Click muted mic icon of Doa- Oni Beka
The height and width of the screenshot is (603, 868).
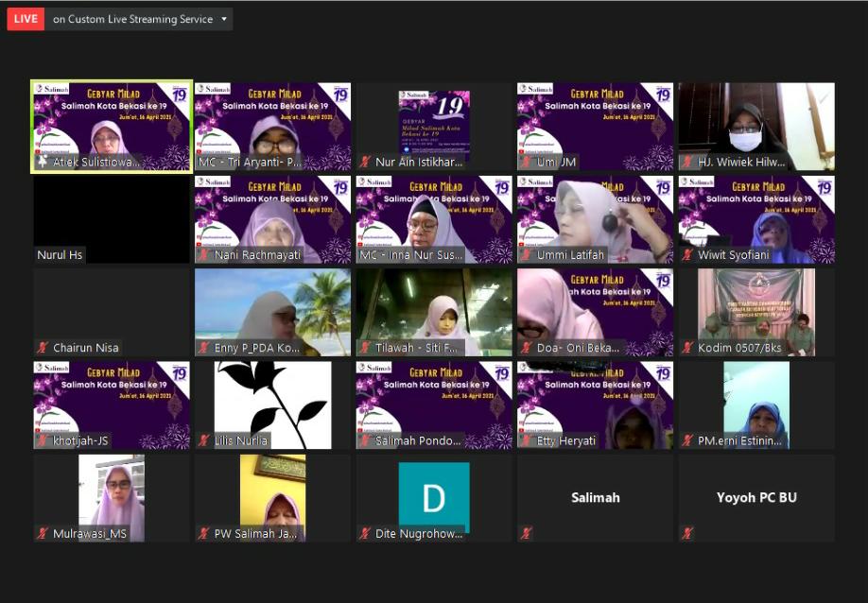click(526, 348)
